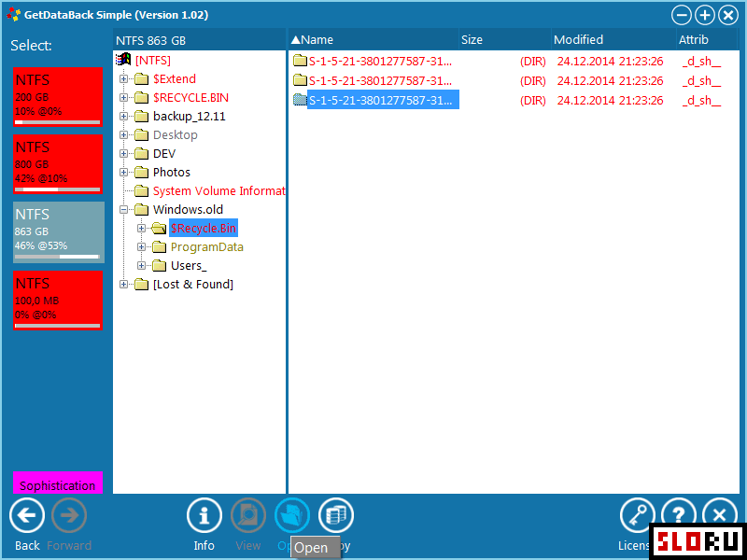Expand the Desktop tree node
747x560 pixels.
[124, 134]
